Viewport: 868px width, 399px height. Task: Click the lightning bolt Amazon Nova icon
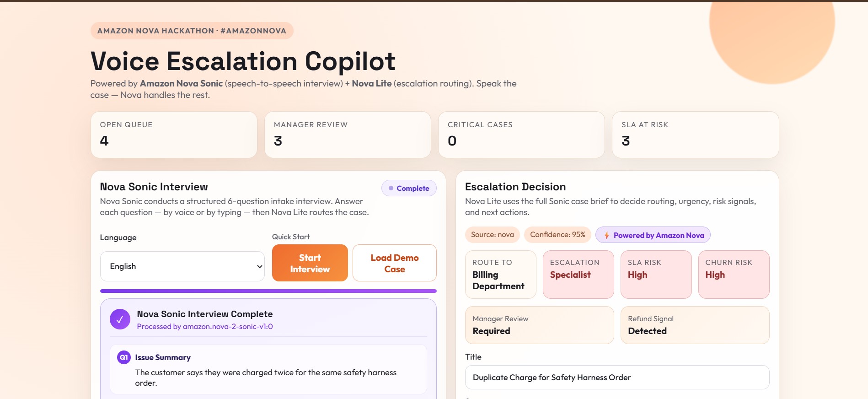click(606, 235)
